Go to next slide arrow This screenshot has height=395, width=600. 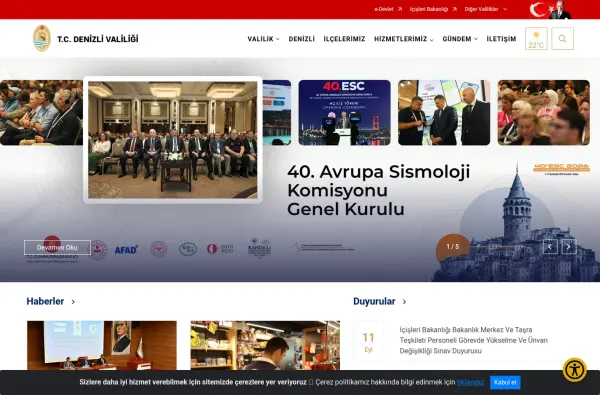pos(569,247)
